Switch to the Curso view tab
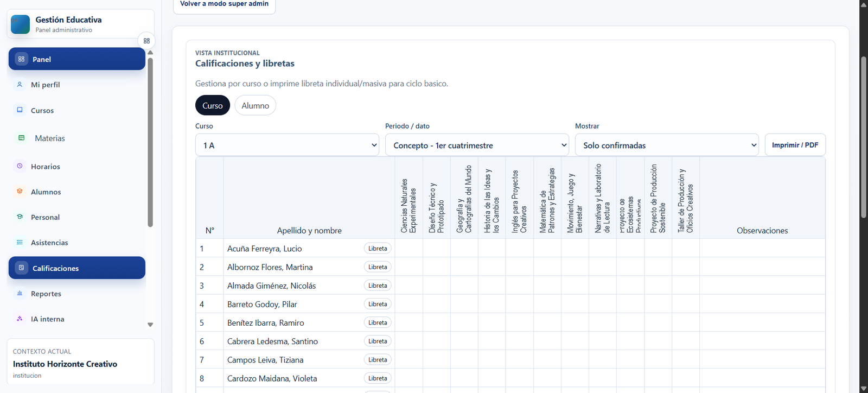The width and height of the screenshot is (868, 393). tap(213, 105)
